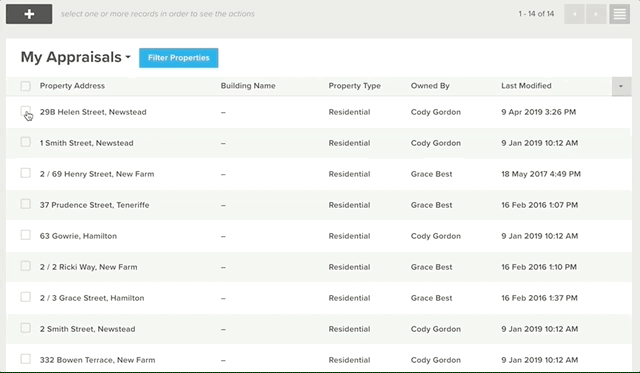The image size is (640, 373).
Task: Go to next page arrow
Action: (596, 14)
